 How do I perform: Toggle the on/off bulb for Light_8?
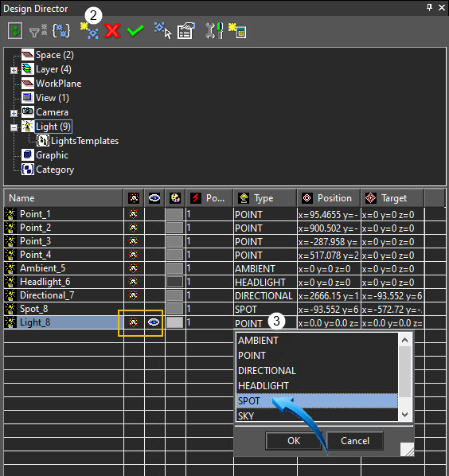133,322
